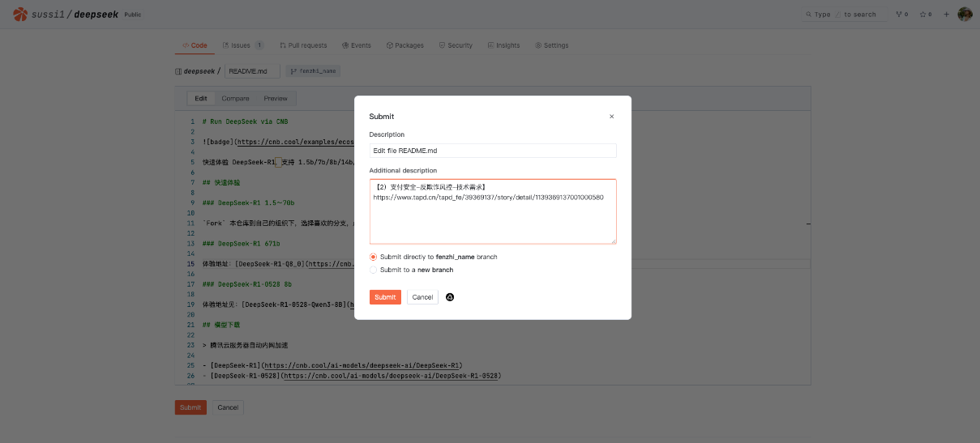Switch to the Preview editor tab
Viewport: 980px width, 443px height.
[x=276, y=99]
